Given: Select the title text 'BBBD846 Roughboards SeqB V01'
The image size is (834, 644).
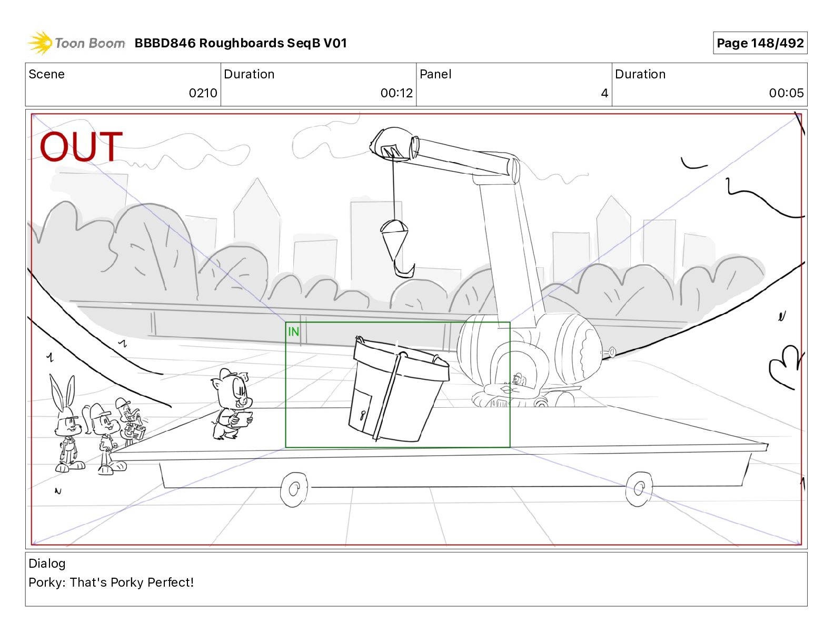Looking at the screenshot, I should 241,43.
